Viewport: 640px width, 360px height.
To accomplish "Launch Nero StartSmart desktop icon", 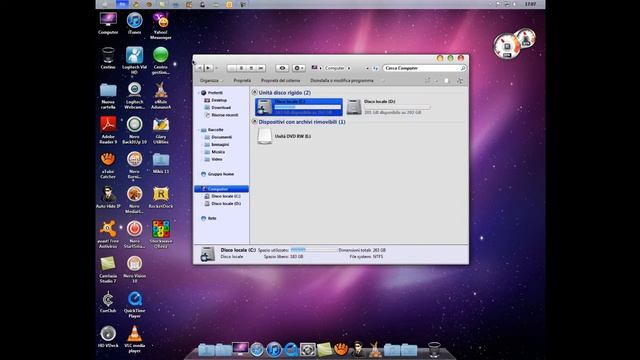I will tap(134, 234).
